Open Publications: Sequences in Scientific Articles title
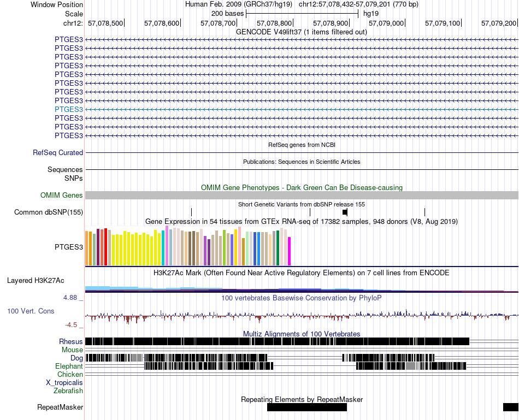519x420 pixels. [x=302, y=162]
